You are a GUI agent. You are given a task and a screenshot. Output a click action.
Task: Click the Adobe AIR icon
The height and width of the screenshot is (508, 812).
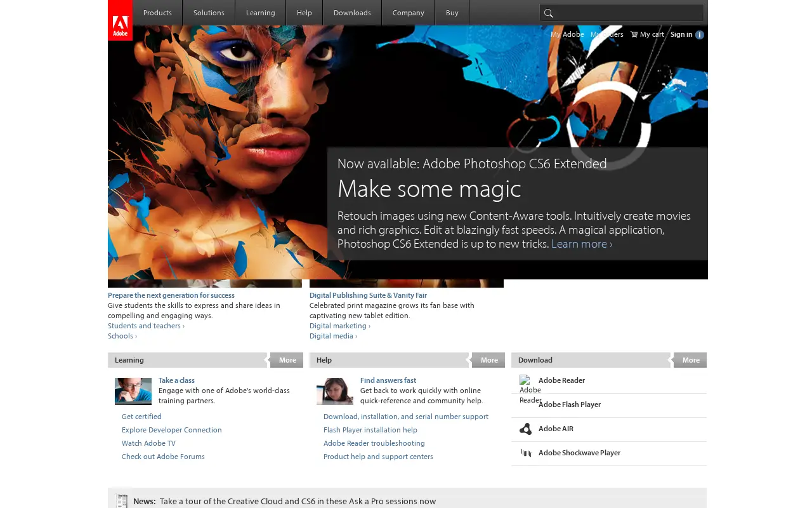coord(525,429)
